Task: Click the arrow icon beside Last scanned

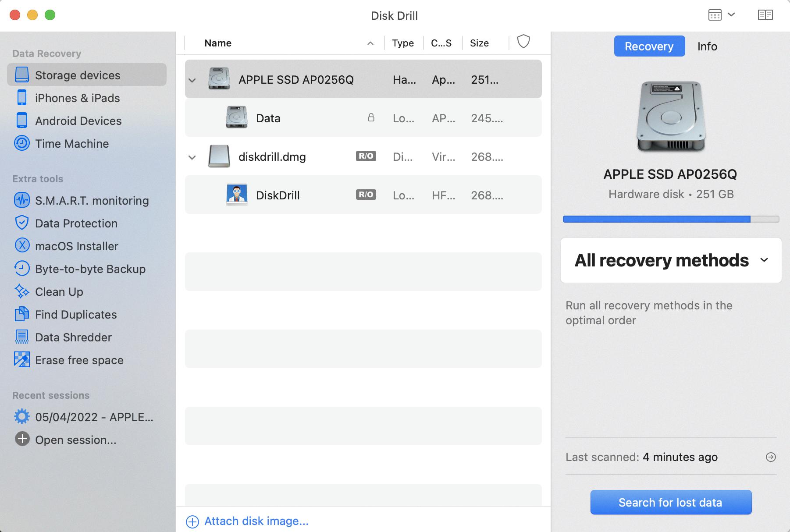Action: point(771,457)
